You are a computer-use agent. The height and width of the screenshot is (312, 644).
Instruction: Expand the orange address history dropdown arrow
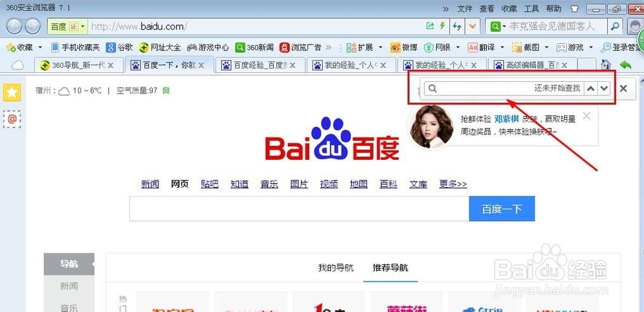pos(472,26)
